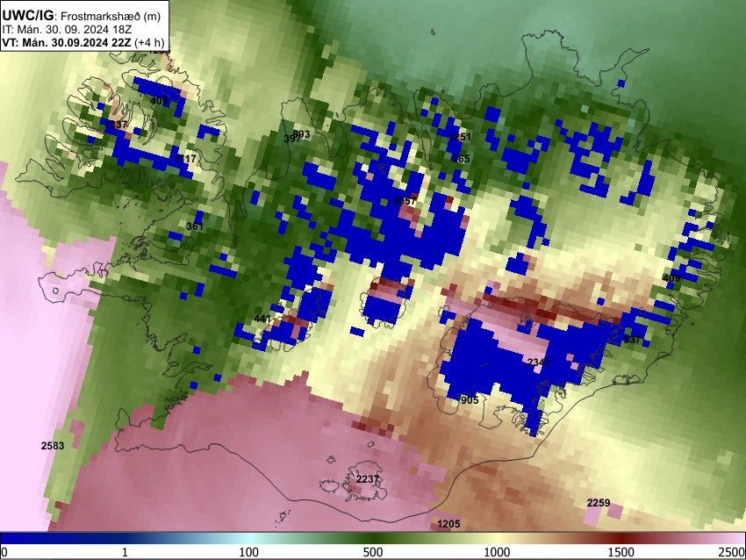This screenshot has width=746, height=560.
Task: Click the '0' label on the color scale
Action: 4,552
